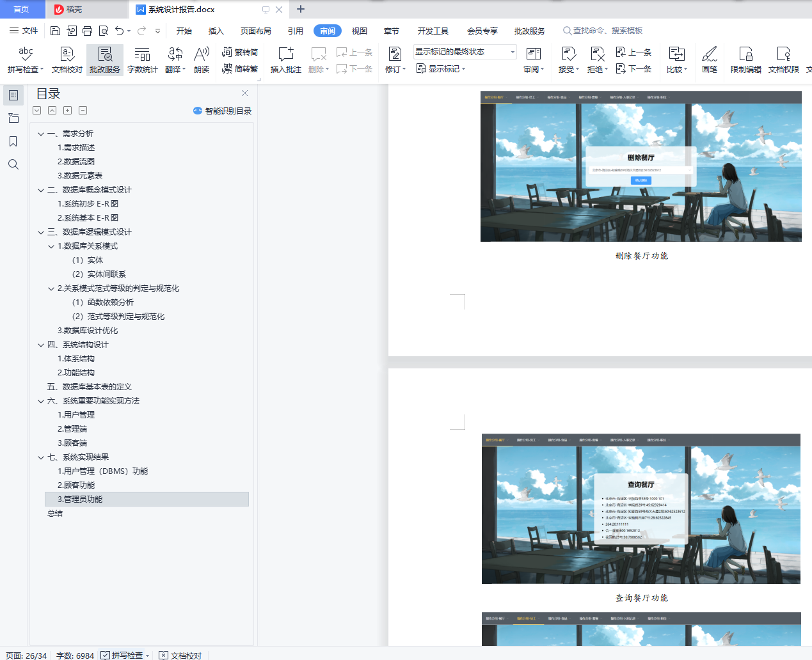Start 朗读 read-aloud
This screenshot has height=660, width=812.
tap(202, 60)
